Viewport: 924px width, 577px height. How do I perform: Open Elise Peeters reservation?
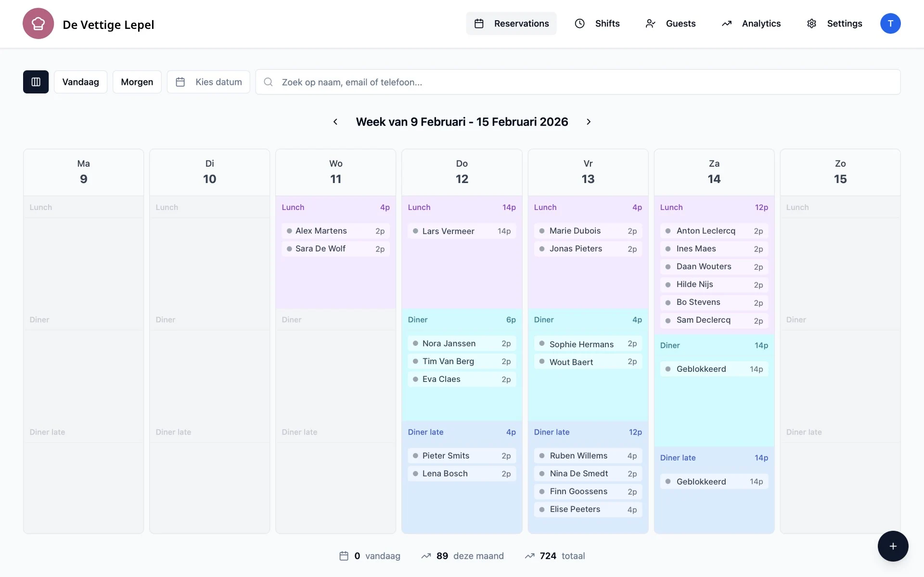pos(588,509)
